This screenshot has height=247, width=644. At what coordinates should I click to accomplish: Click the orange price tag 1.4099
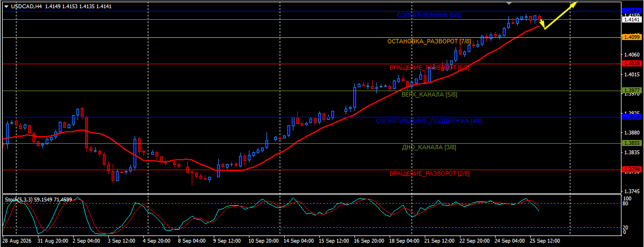click(631, 37)
